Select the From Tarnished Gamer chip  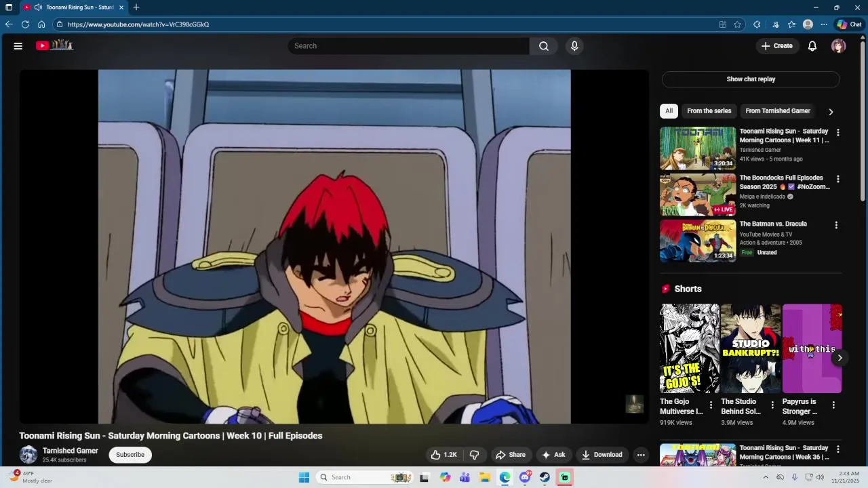778,111
